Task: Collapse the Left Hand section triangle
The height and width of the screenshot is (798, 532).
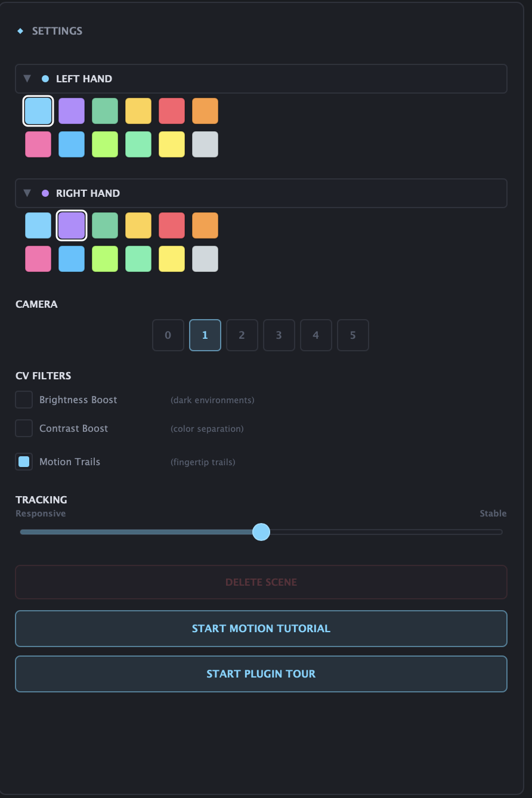Action: tap(27, 79)
